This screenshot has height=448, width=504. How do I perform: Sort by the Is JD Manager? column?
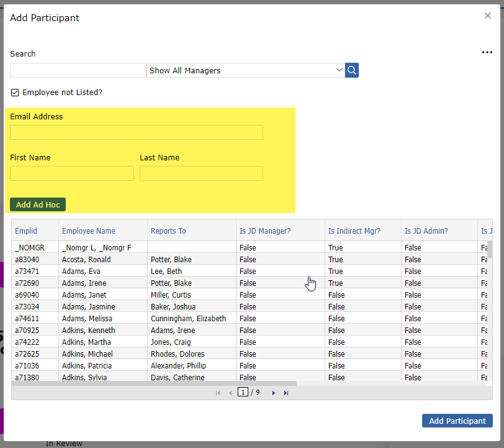[x=265, y=231]
